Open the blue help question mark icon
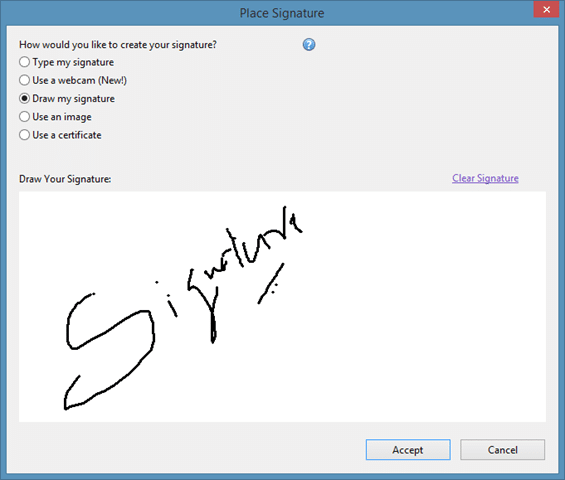This screenshot has width=565, height=480. tap(309, 45)
